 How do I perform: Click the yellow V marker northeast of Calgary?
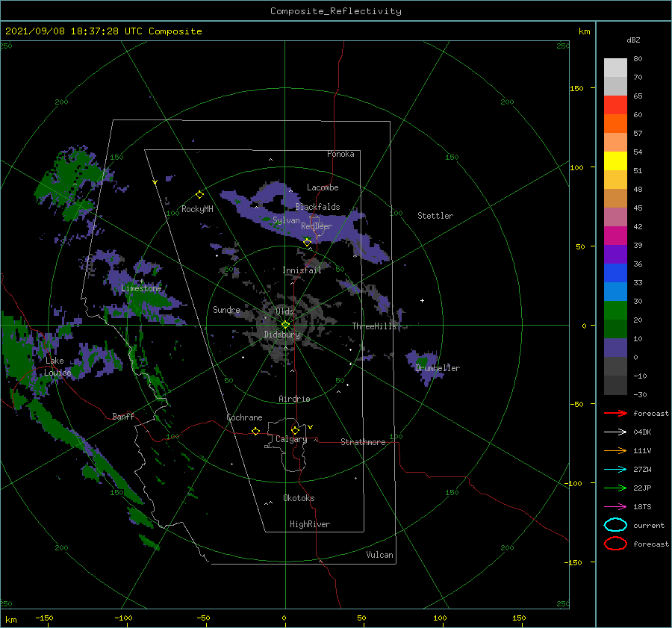pos(311,427)
